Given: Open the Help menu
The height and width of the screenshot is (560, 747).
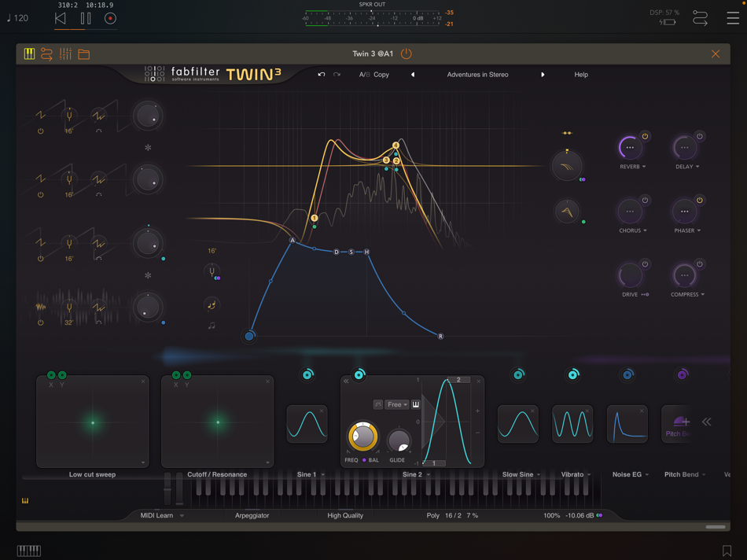Looking at the screenshot, I should pos(581,74).
